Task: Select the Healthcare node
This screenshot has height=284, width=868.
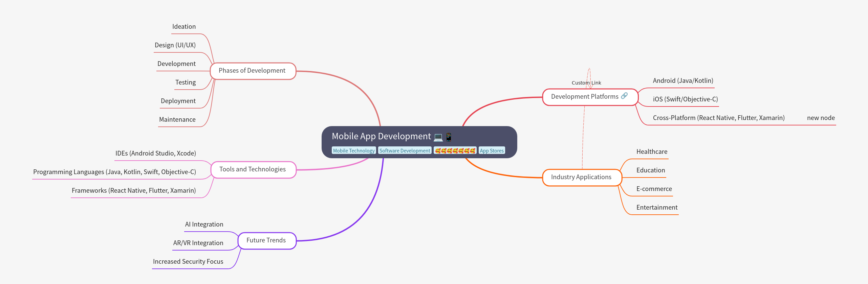Action: tap(652, 152)
